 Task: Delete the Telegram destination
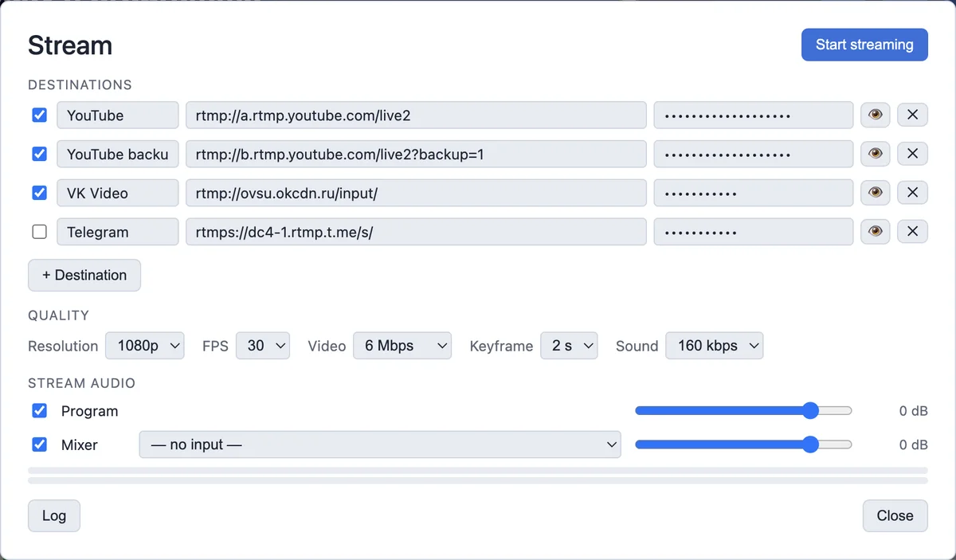coord(913,232)
